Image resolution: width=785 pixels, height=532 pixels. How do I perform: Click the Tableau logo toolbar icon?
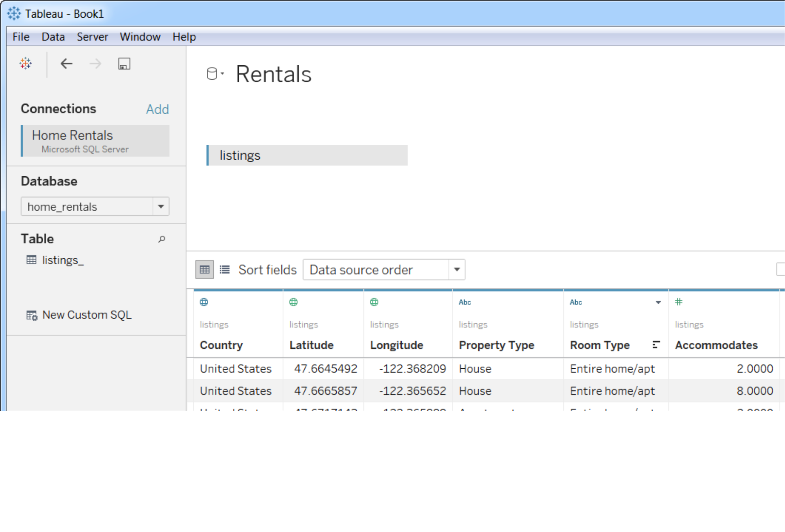coord(25,64)
